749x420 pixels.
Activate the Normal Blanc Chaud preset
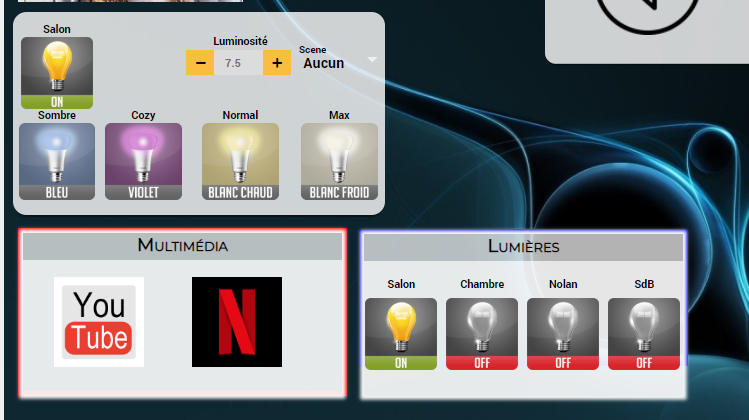(x=240, y=162)
